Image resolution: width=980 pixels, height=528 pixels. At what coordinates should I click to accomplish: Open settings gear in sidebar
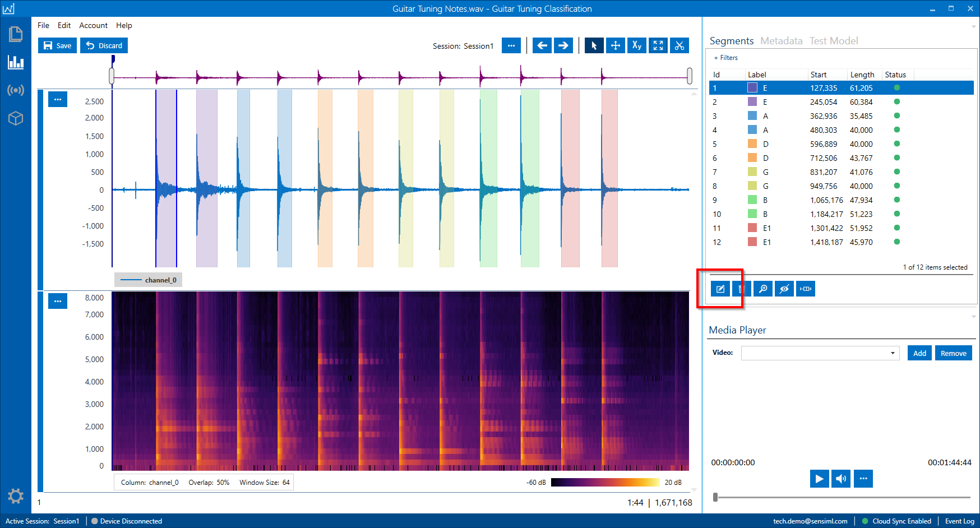[16, 496]
